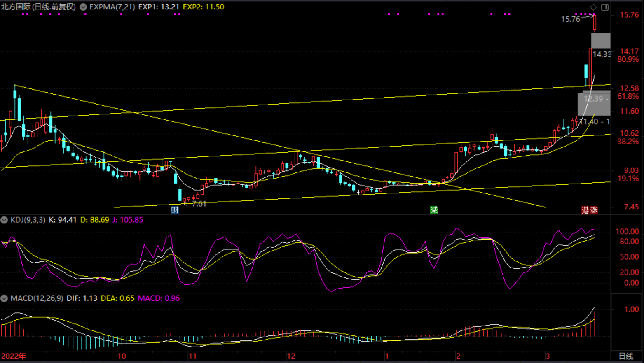The height and width of the screenshot is (363, 644).
Task: Click the red 港 marker
Action: pos(585,210)
